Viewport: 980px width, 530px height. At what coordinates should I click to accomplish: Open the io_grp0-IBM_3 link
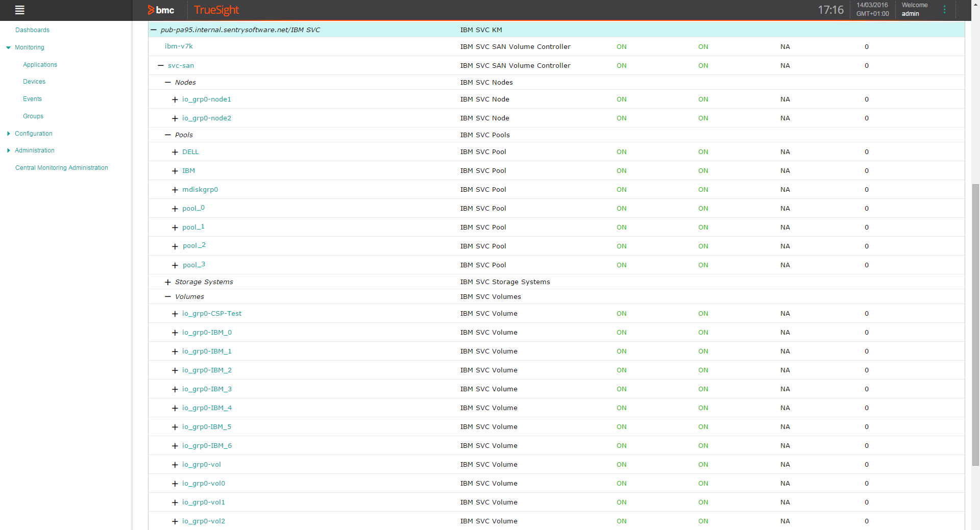pyautogui.click(x=207, y=389)
